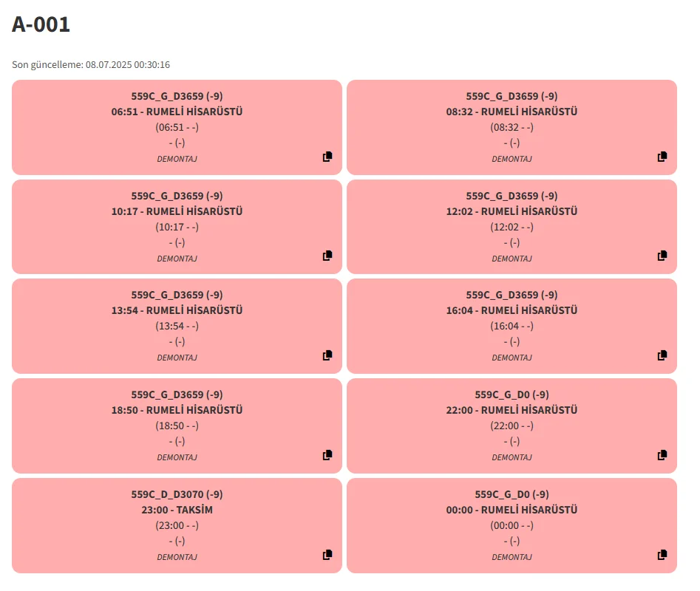Select the 12:02 - RUMELİ HİSARÜSTÜ title
This screenshot has width=700, height=591.
pyautogui.click(x=512, y=211)
